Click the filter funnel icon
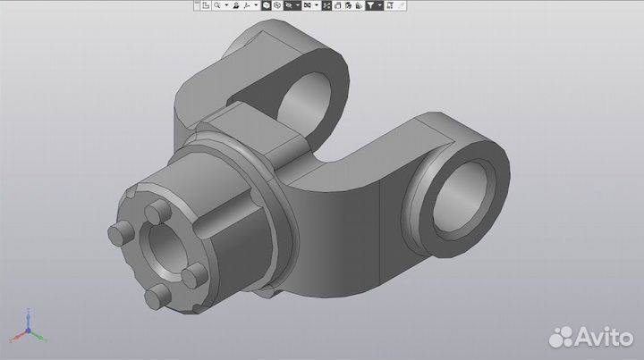 pos(369,5)
